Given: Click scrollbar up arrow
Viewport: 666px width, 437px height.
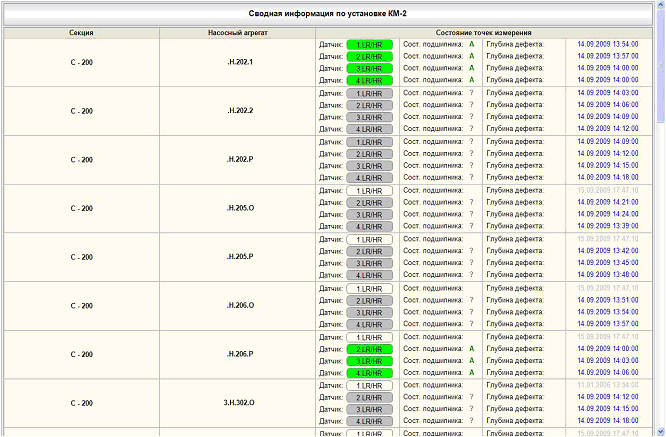Looking at the screenshot, I should point(660,7).
